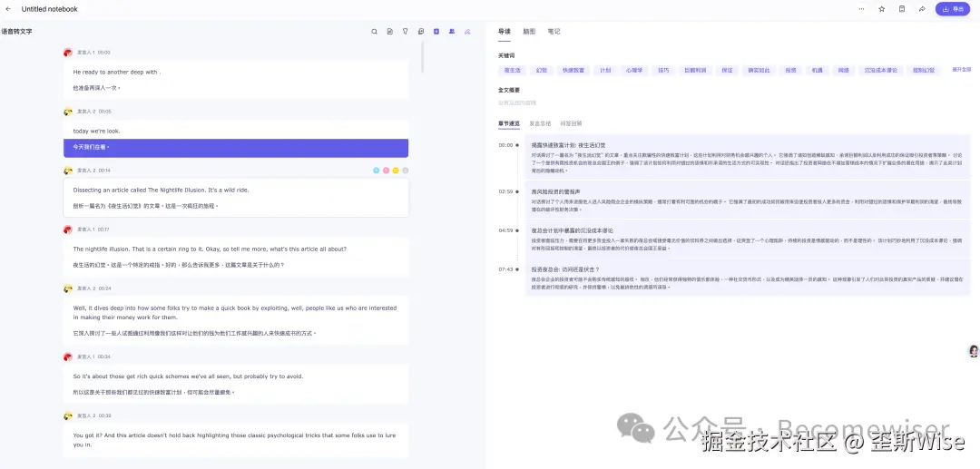Viewport: 980px width, 469px height.
Task: Click the 幻觉 keyword tag
Action: coord(541,71)
